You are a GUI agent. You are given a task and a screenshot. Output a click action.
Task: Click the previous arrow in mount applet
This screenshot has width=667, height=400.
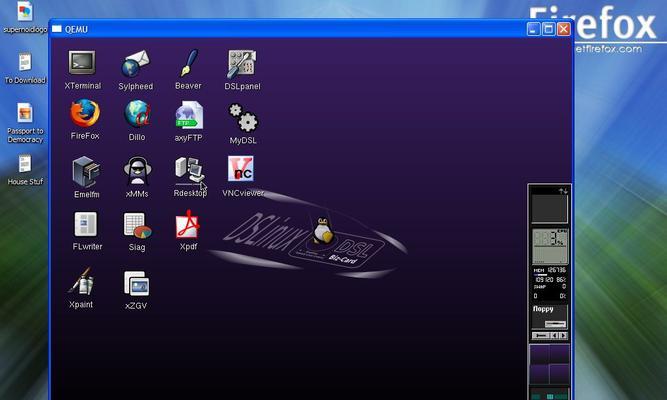click(554, 335)
